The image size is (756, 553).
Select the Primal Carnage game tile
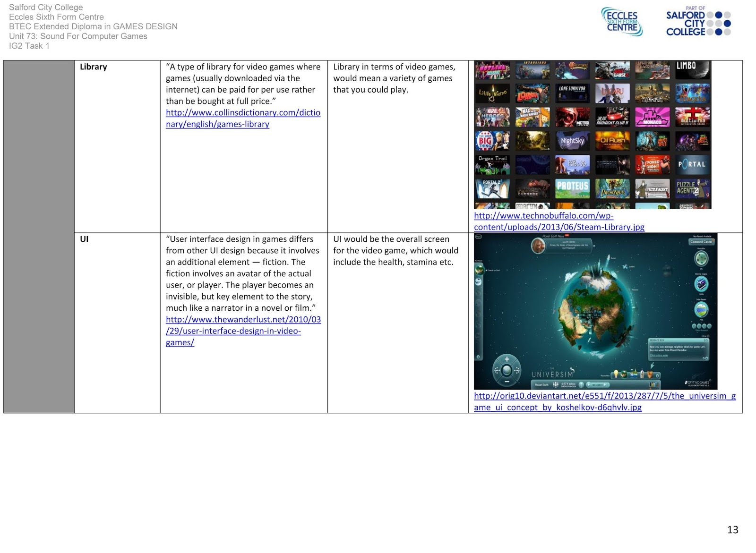pos(533,188)
